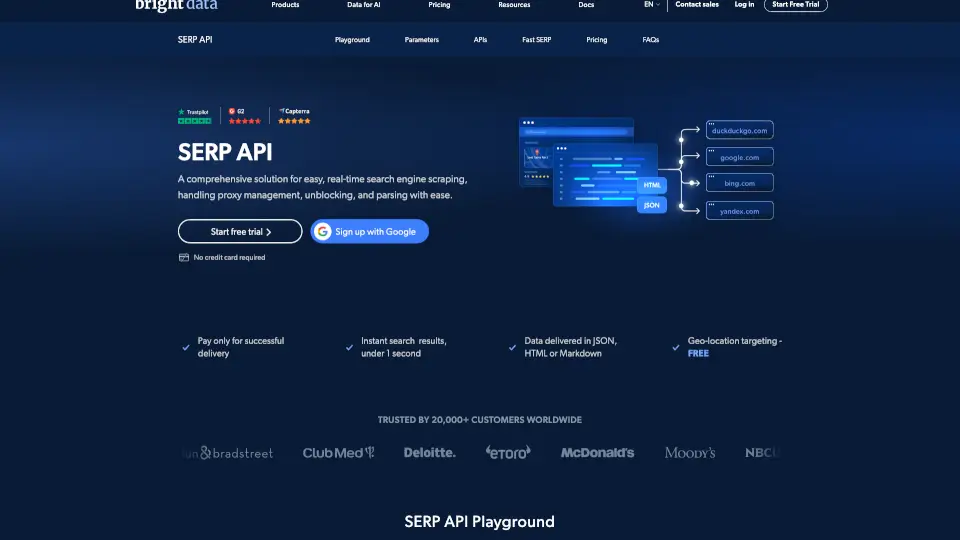
Task: Click the Bright Data logo
Action: (x=176, y=6)
